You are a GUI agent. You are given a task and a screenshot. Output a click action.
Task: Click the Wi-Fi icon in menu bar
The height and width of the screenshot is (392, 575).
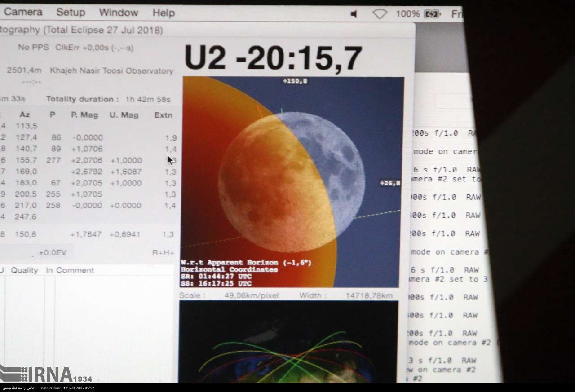(x=380, y=14)
